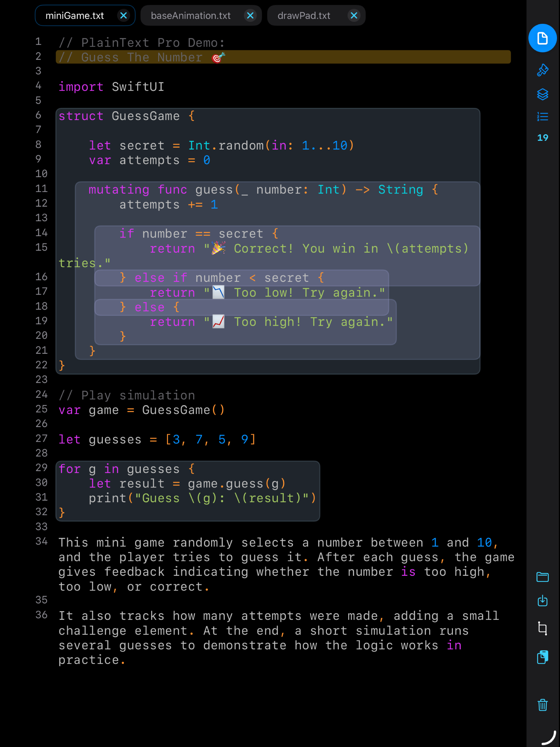Toggle the numbered list line numbers icon

pos(542,117)
